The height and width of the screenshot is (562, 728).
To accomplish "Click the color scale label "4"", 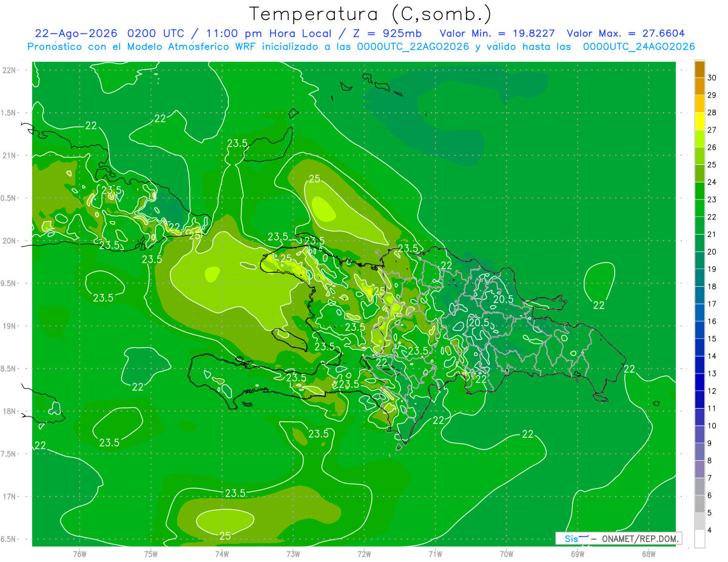I will point(710,530).
